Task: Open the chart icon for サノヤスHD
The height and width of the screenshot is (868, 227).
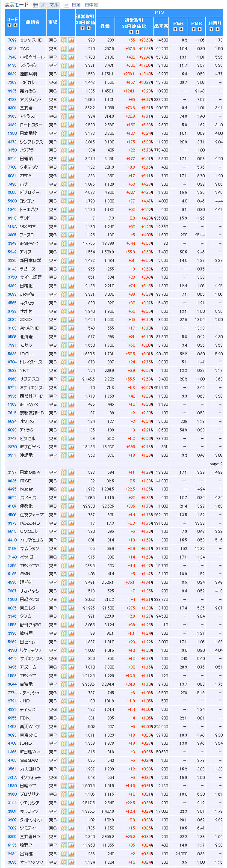Action: (x=71, y=40)
